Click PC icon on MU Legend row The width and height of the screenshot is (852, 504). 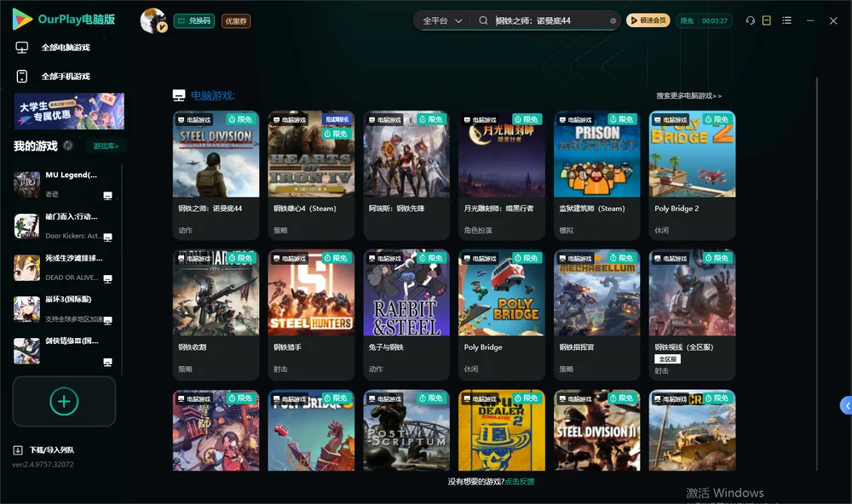[107, 196]
